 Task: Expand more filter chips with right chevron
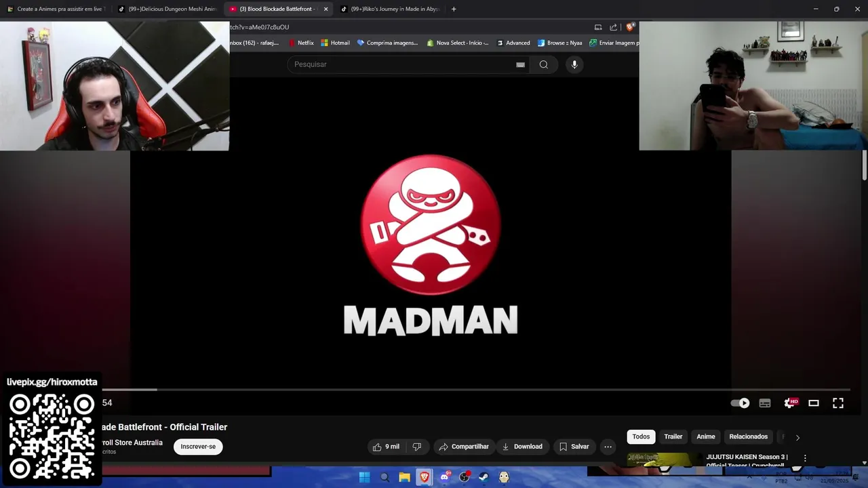coord(797,437)
